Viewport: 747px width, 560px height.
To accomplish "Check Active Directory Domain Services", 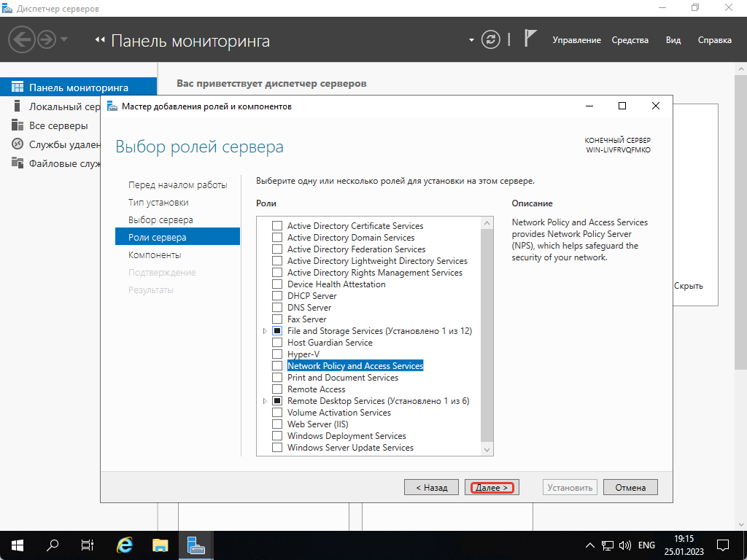I will pyautogui.click(x=276, y=237).
